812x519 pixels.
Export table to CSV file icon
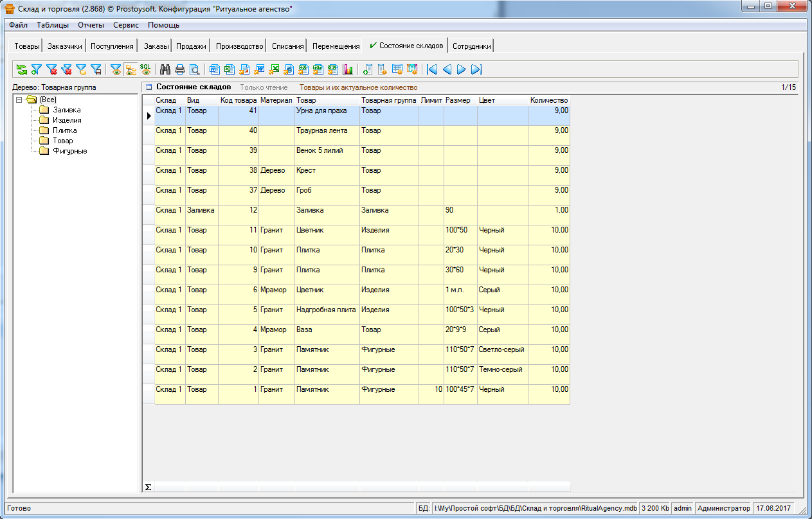click(303, 69)
